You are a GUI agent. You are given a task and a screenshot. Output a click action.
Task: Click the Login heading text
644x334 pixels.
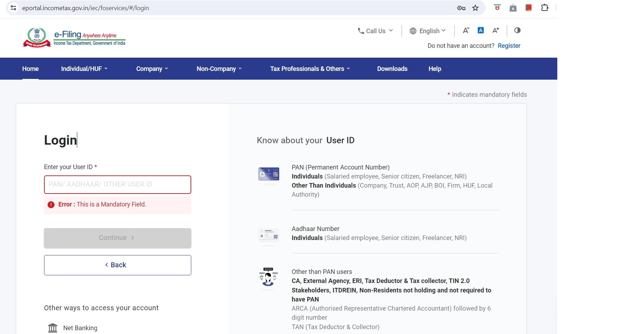coord(60,140)
